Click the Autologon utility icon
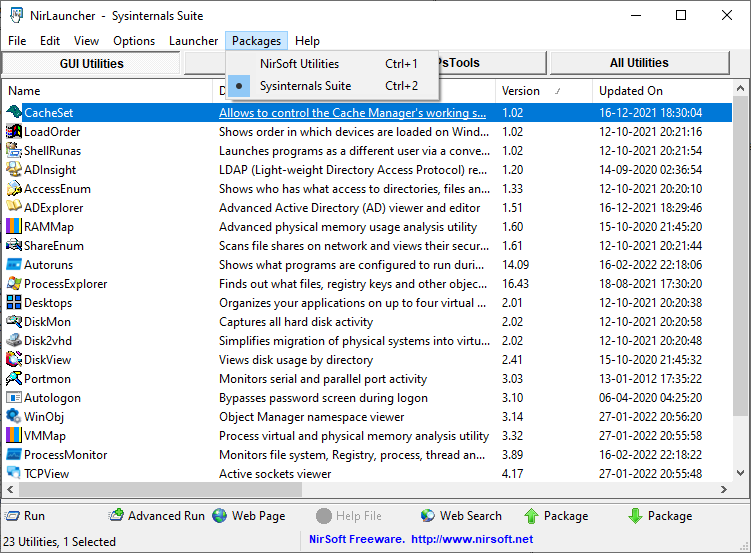Viewport: 751px width, 553px height. [14, 397]
